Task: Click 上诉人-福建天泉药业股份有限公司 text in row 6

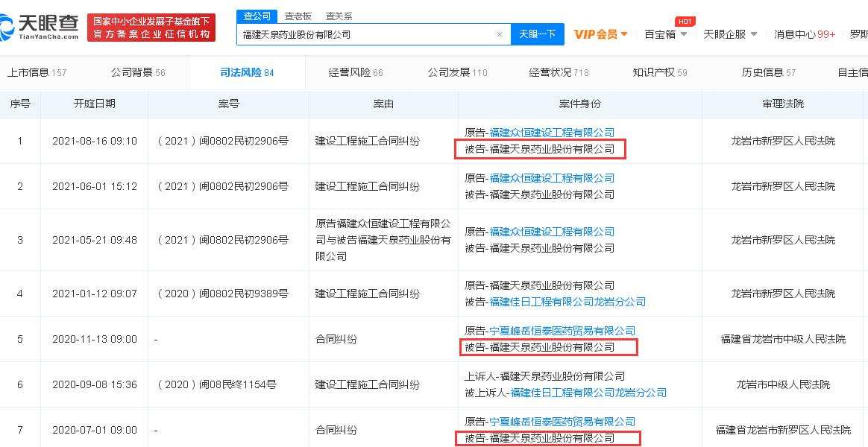Action: (544, 376)
